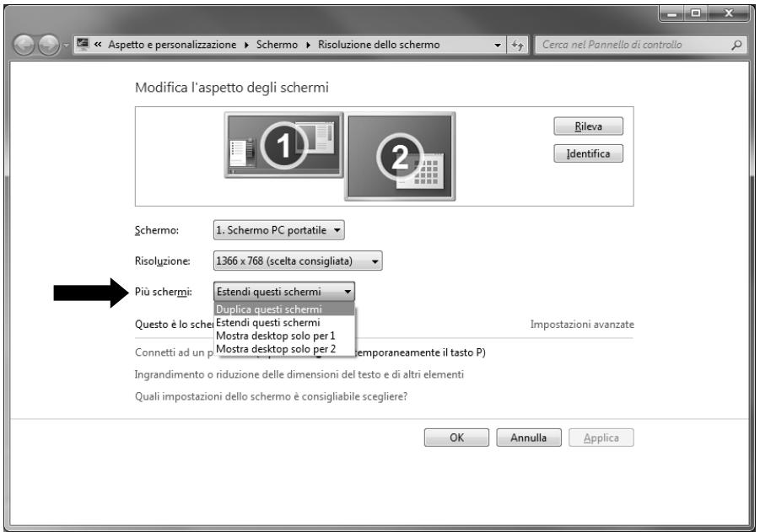Image resolution: width=760 pixels, height=532 pixels.
Task: Click the control panel icon in address bar
Action: tap(83, 44)
